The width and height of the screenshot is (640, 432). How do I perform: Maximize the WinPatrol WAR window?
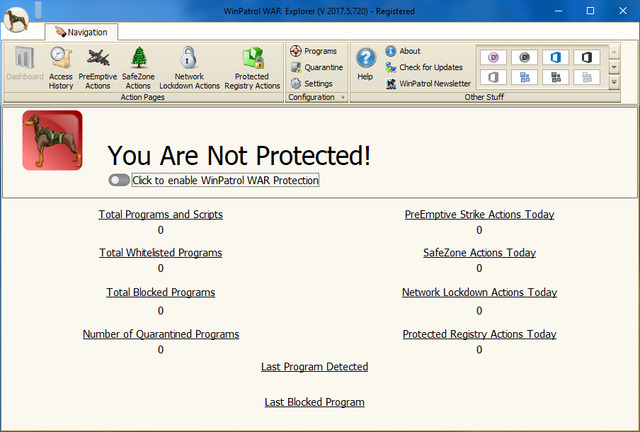(x=590, y=11)
